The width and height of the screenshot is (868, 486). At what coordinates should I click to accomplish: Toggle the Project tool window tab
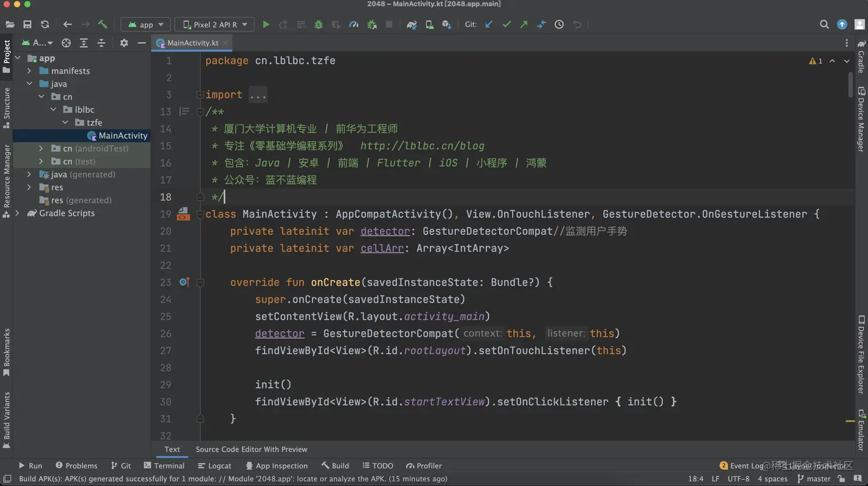click(x=6, y=56)
